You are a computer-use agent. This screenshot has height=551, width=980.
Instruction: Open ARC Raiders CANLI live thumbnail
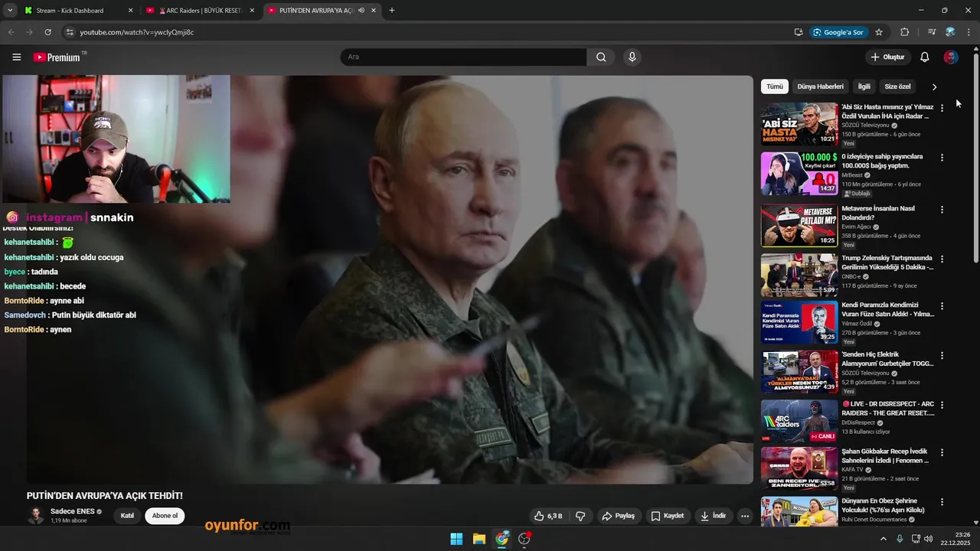pyautogui.click(x=799, y=421)
